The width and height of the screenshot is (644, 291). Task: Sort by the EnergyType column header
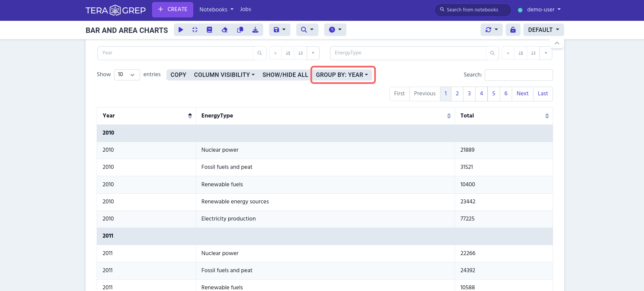[x=325, y=116]
